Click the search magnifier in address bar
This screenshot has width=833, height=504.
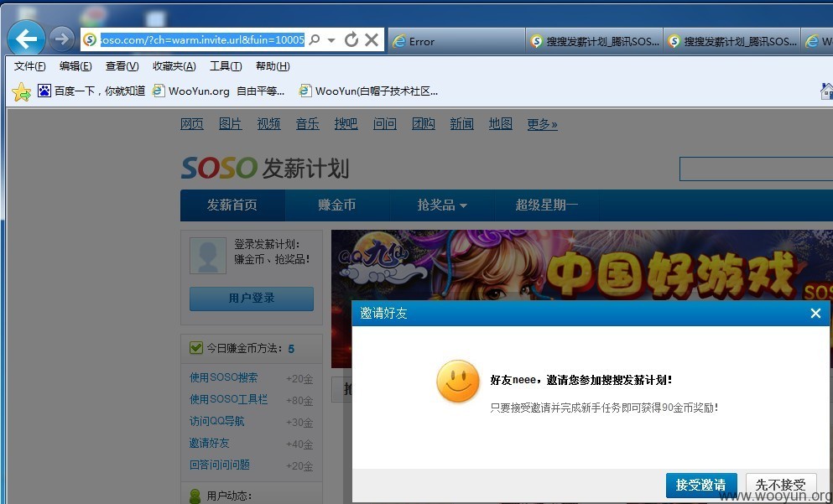coord(315,39)
